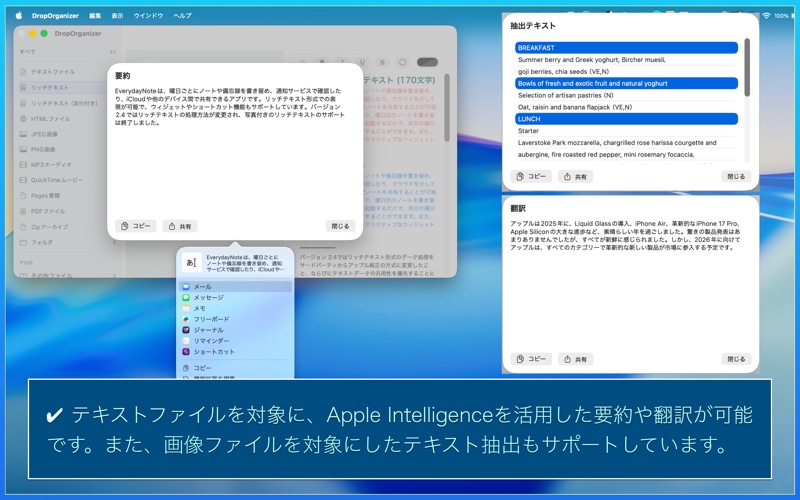Select the 'Summer berry and Greek yoghurt' row
800x500 pixels.
coord(626,60)
